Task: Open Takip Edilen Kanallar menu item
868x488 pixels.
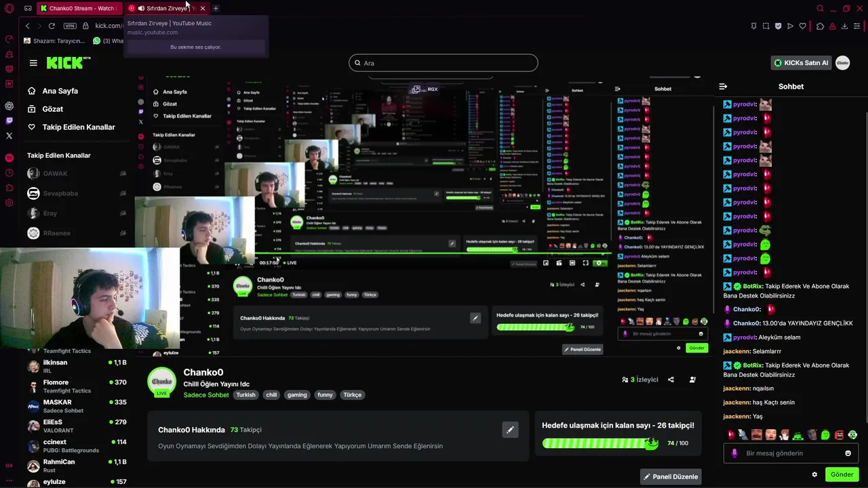Action: (71, 127)
